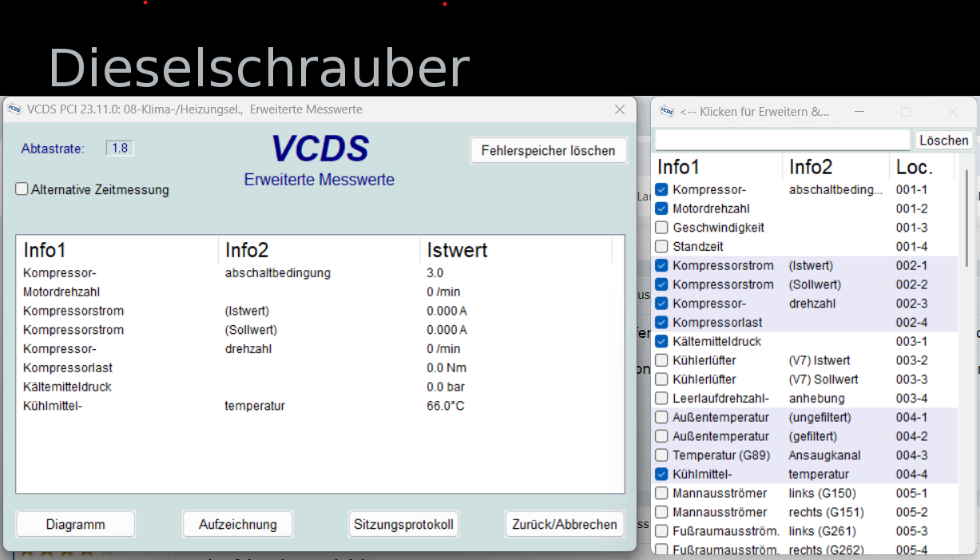
Task: Focus the search field in the selection list
Action: pyautogui.click(x=783, y=140)
